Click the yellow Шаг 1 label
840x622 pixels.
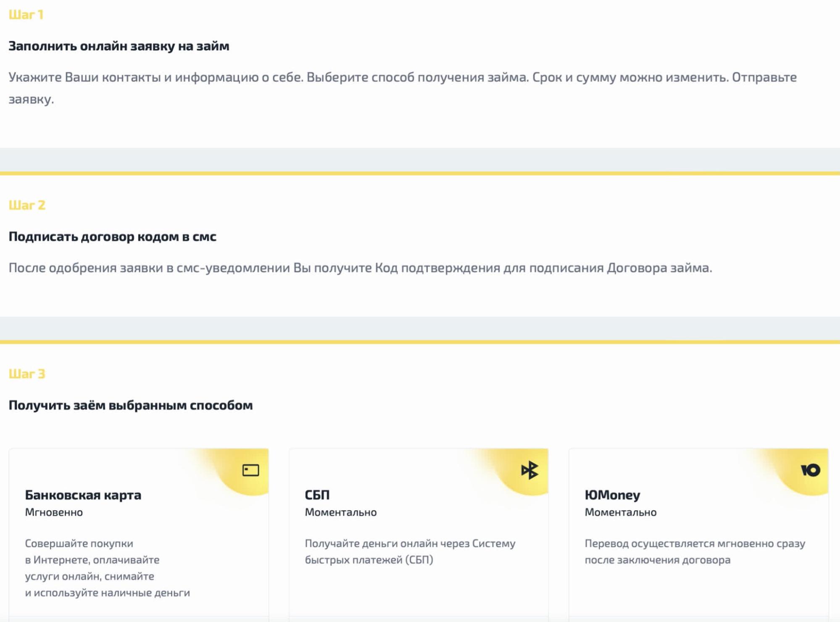click(26, 15)
